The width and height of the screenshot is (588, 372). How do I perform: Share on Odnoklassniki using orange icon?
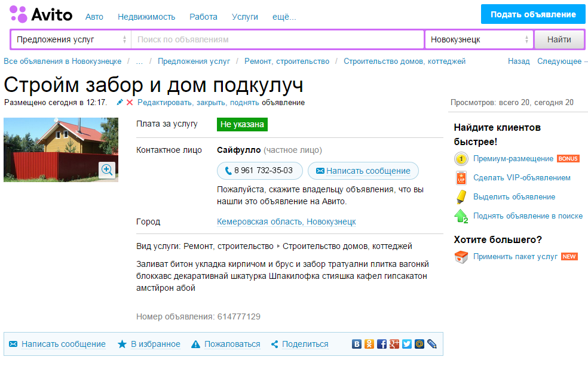[x=370, y=344]
